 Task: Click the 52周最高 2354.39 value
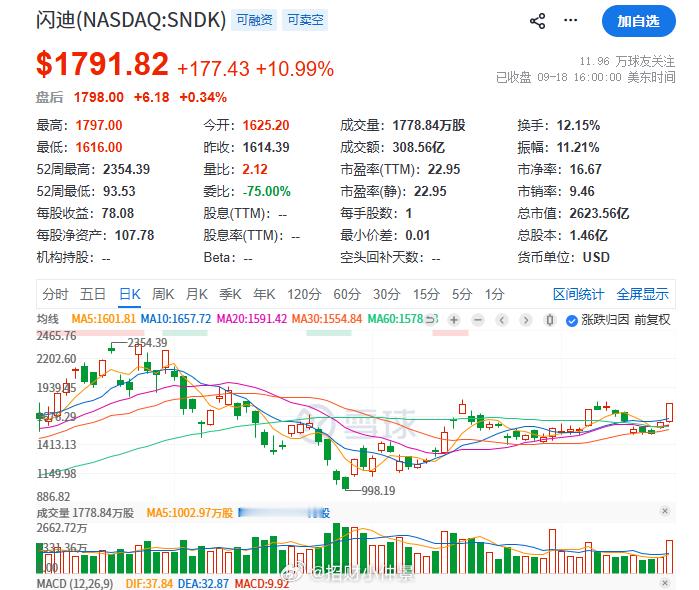pyautogui.click(x=127, y=169)
